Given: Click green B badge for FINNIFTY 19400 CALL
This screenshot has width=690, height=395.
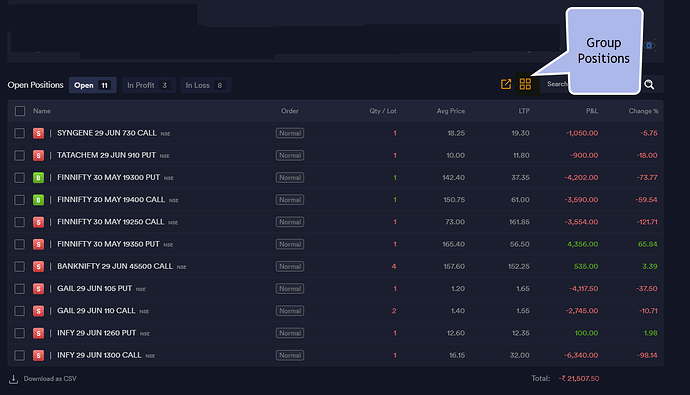Looking at the screenshot, I should (x=38, y=200).
